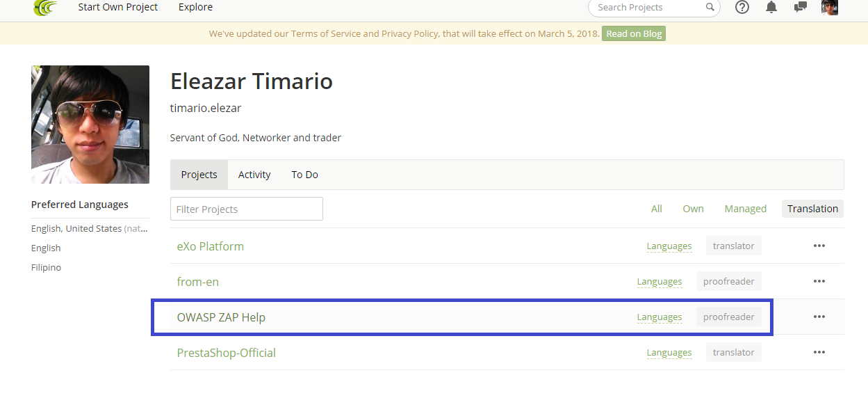Click the Crowdin logo icon
The width and height of the screenshot is (868, 398).
coord(45,8)
